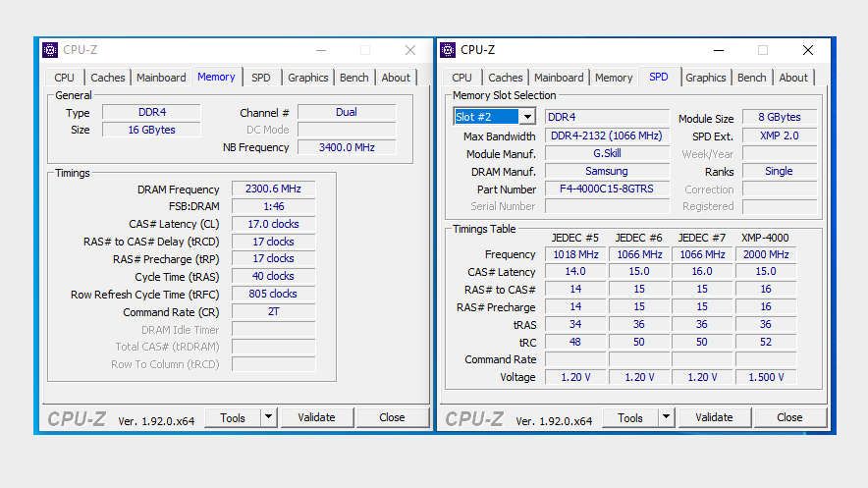Open About tab in right CPU-Z window
This screenshot has height=488, width=868.
coord(793,78)
